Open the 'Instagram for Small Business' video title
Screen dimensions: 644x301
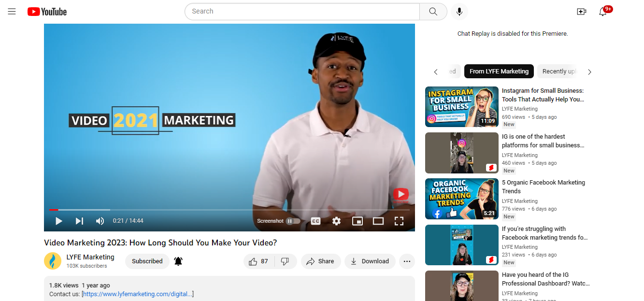543,95
